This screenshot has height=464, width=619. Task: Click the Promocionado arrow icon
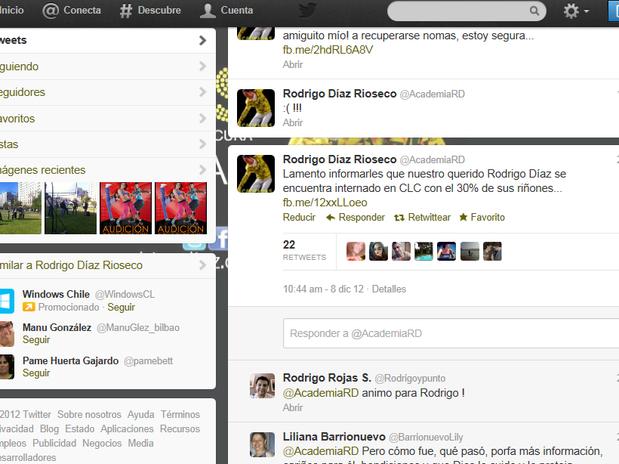(29, 307)
